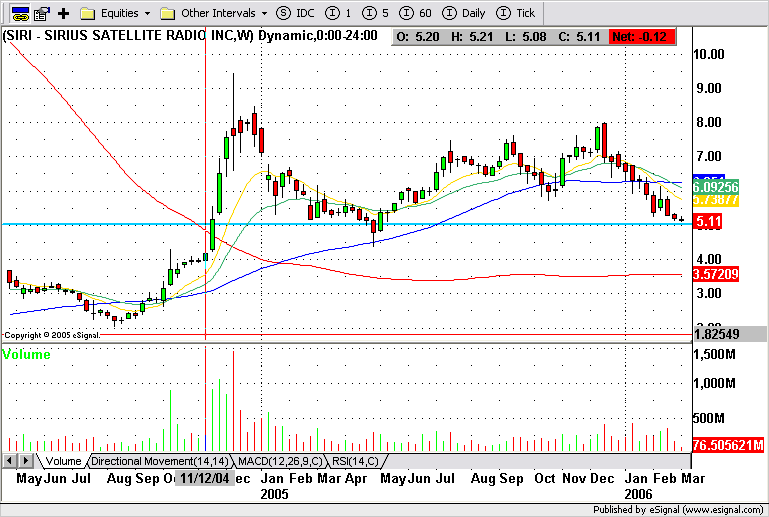The image size is (769, 517).
Task: Click the SIRI chart title text
Action: [190, 35]
